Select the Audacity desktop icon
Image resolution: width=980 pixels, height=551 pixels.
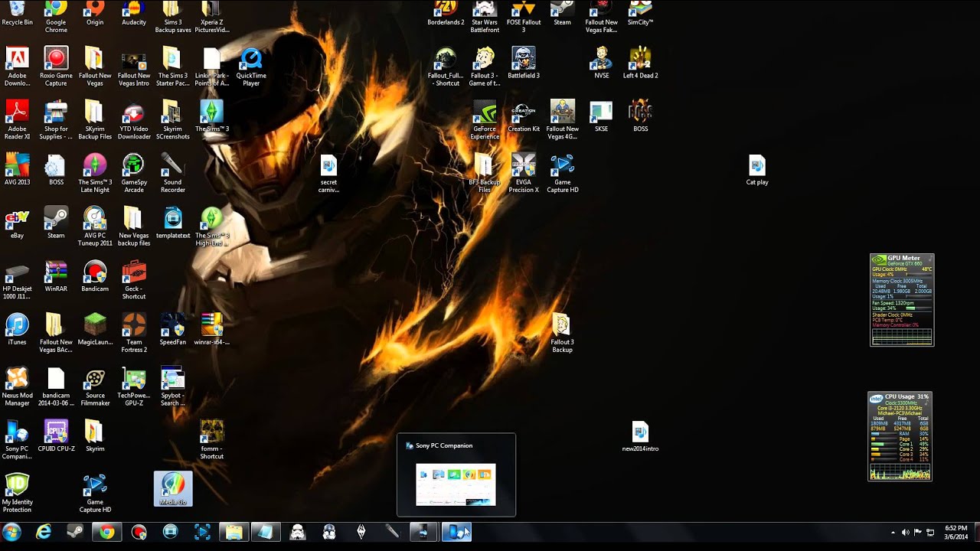coord(134,14)
